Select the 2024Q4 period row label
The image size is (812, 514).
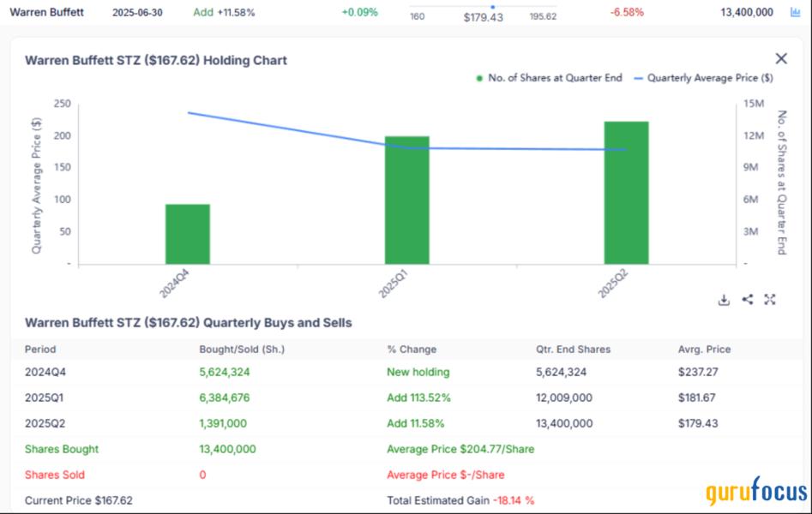click(45, 372)
